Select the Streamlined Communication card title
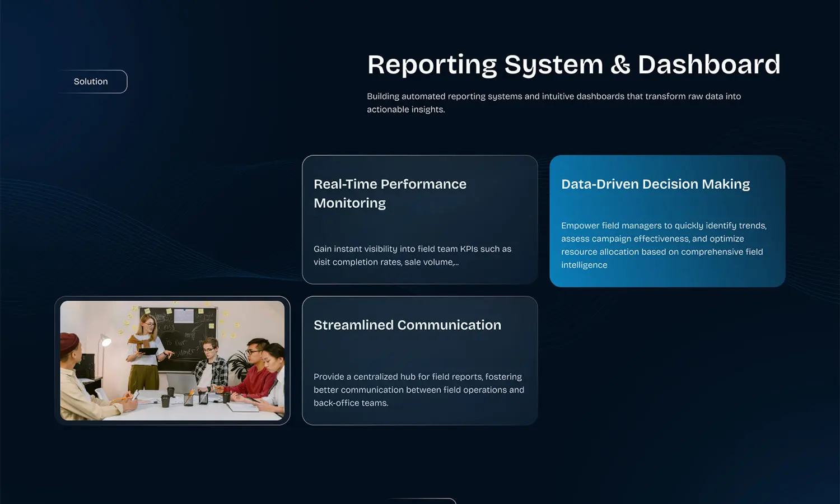The height and width of the screenshot is (504, 840). 407,325
